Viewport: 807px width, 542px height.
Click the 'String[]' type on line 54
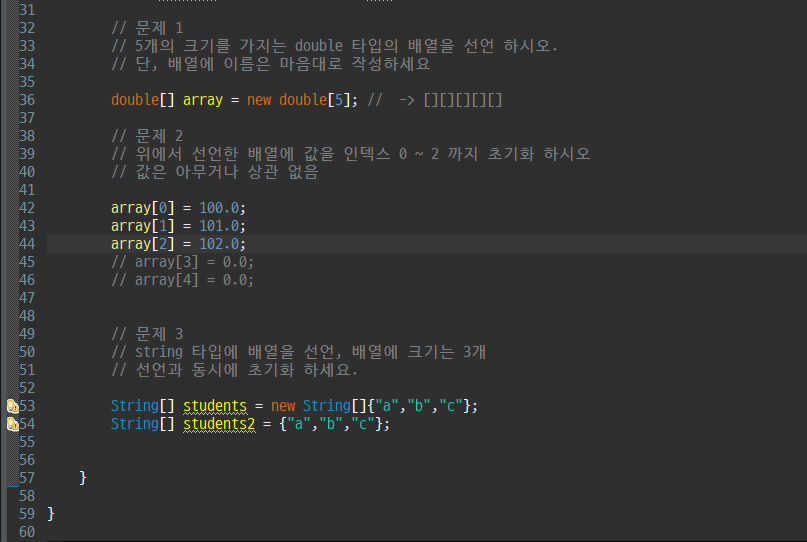click(143, 424)
